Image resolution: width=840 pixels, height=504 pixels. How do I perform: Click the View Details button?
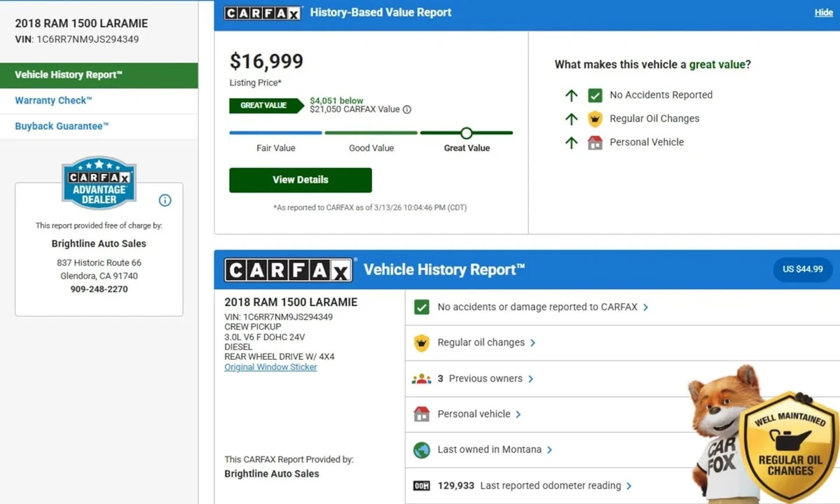pyautogui.click(x=301, y=181)
